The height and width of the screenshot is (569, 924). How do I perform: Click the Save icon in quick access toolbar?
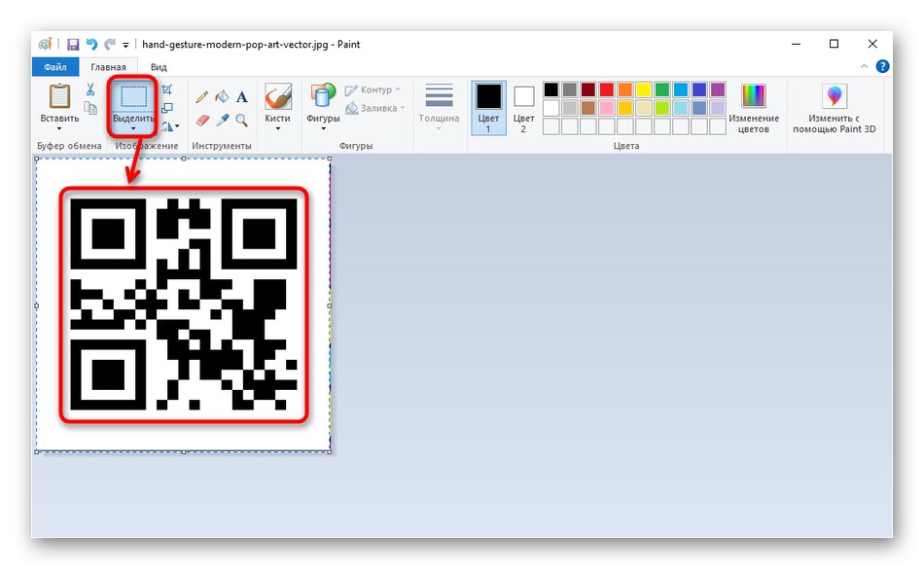pyautogui.click(x=73, y=44)
